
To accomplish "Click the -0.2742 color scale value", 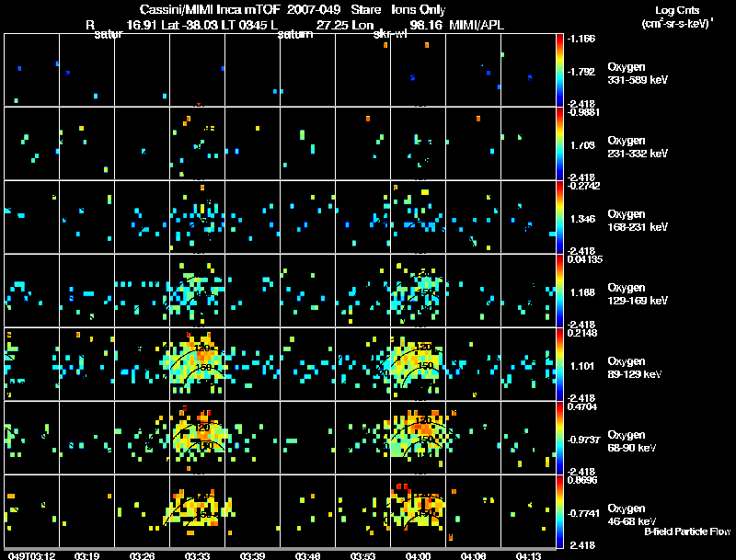I will point(583,186).
